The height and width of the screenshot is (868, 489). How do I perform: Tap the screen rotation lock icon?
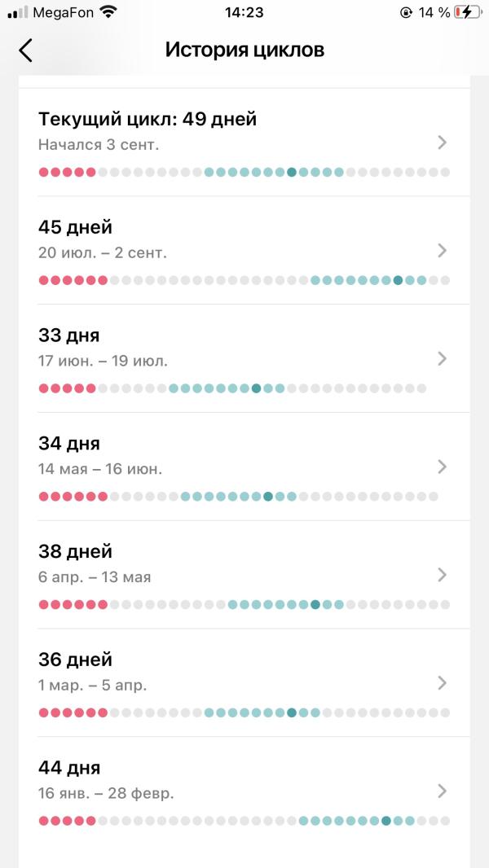tap(406, 12)
